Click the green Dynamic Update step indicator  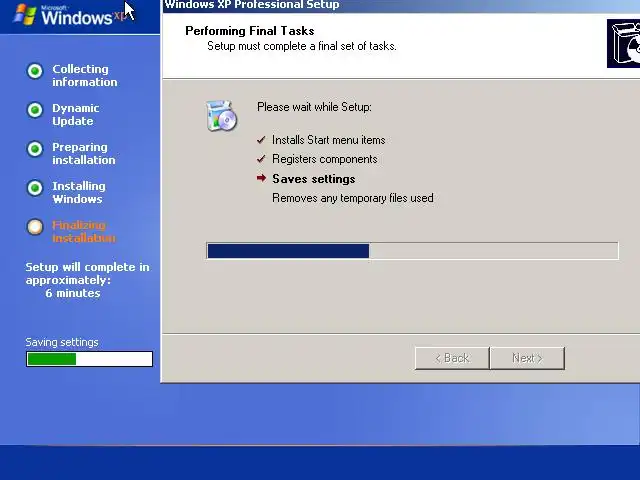tap(35, 109)
